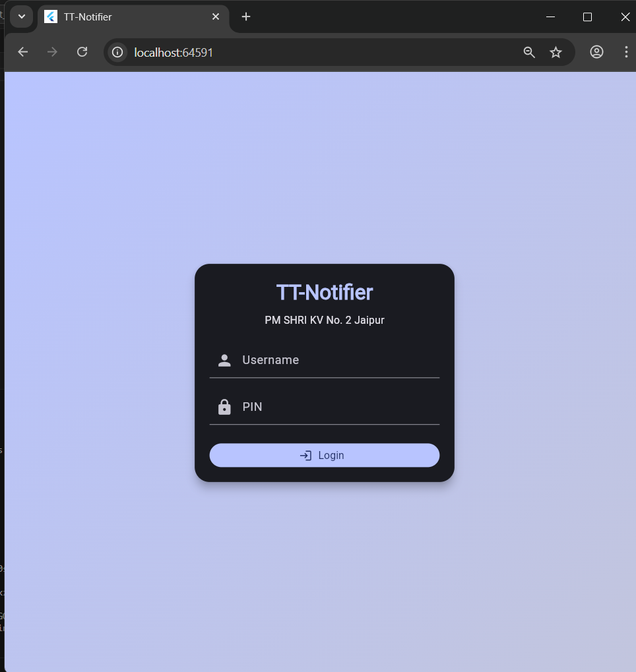Viewport: 636px width, 672px height.
Task: Reload the localhost page
Action: pyautogui.click(x=82, y=52)
